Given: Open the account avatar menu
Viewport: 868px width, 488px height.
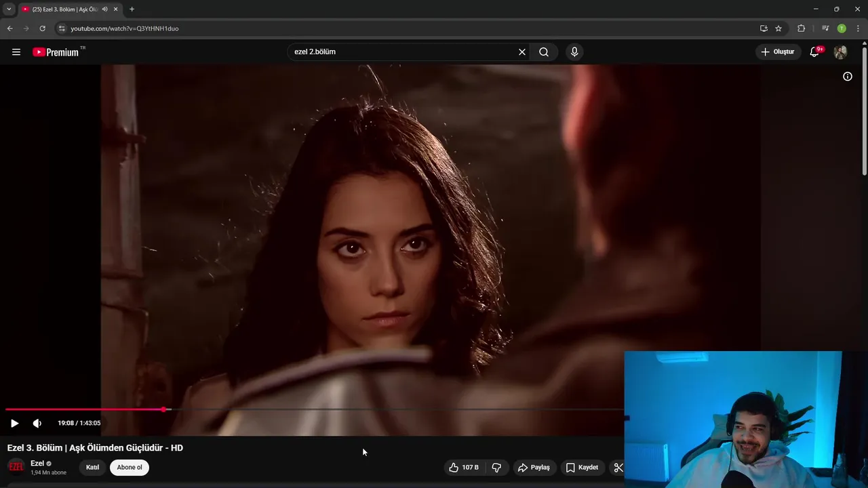Looking at the screenshot, I should point(840,52).
